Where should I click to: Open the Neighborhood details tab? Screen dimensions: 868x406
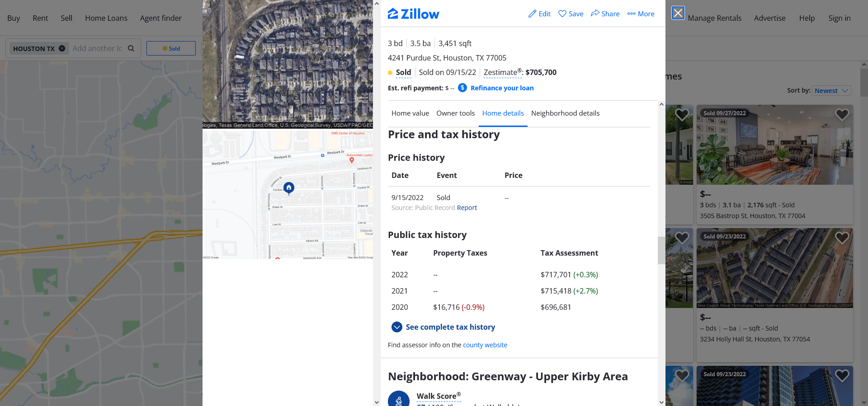pyautogui.click(x=565, y=113)
